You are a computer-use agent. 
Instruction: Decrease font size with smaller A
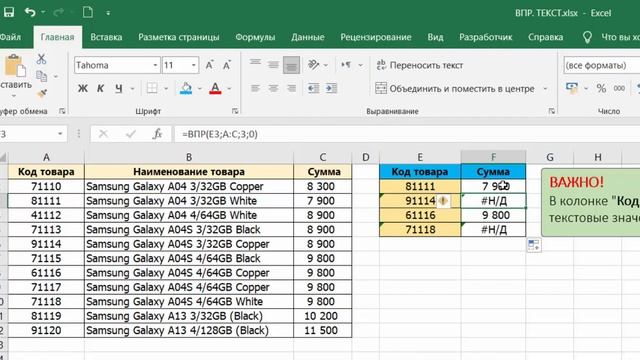(x=227, y=65)
